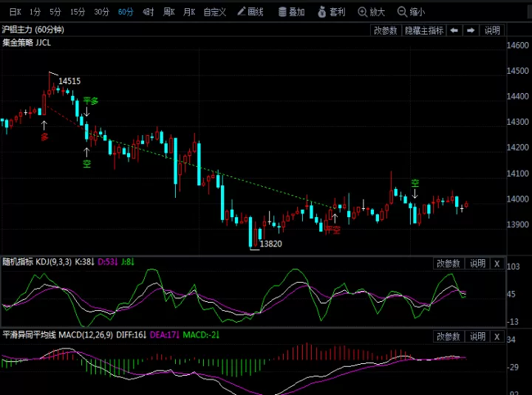
Task: Switch to the 15分 period
Action: click(x=78, y=13)
